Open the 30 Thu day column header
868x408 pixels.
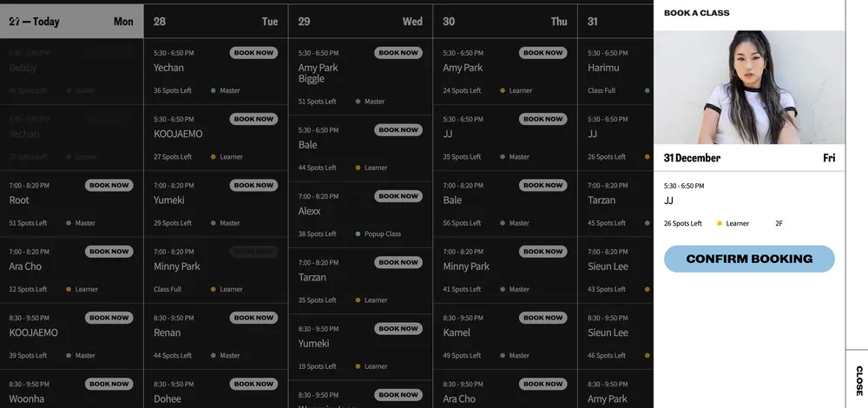504,22
